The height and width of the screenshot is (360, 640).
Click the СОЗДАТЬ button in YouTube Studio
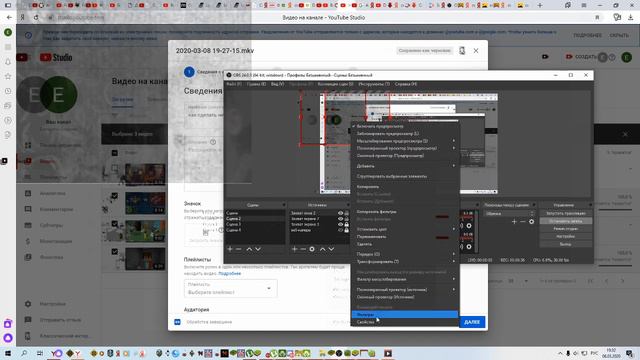point(581,57)
